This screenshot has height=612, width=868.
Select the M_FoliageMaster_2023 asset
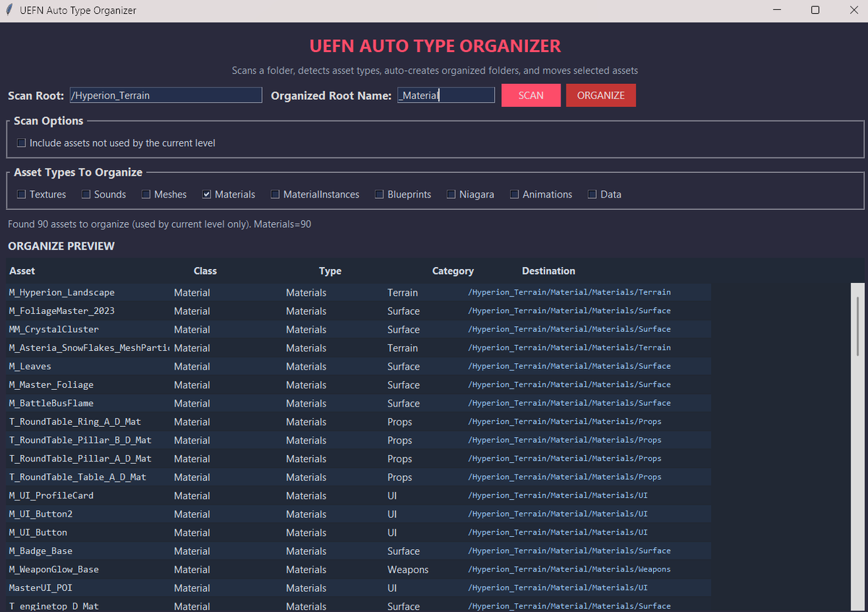(x=359, y=311)
